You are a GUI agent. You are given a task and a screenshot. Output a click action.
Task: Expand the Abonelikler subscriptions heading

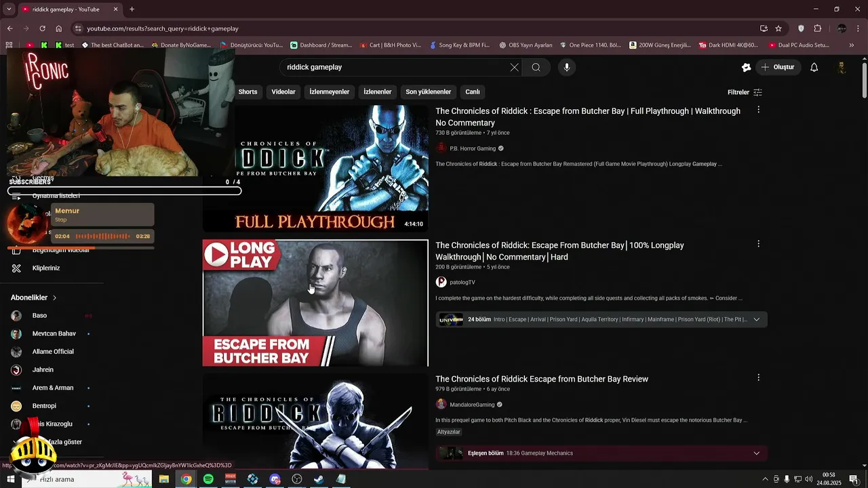point(34,298)
